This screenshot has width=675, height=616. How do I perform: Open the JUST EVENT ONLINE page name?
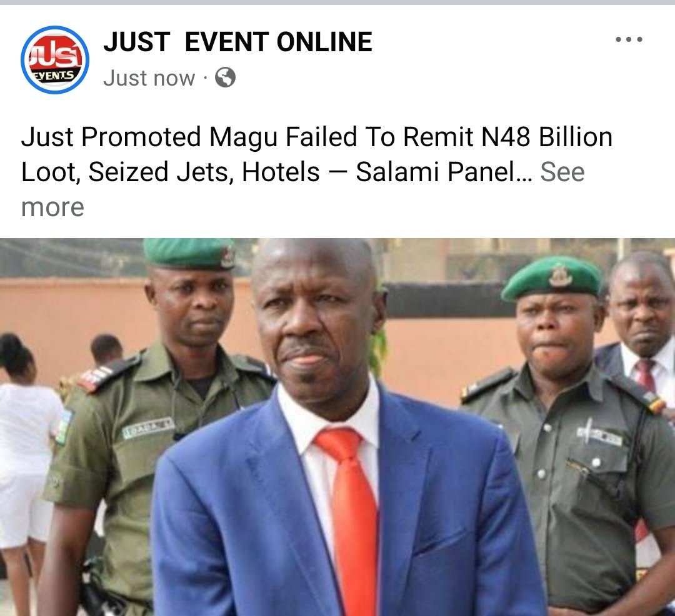(x=237, y=42)
